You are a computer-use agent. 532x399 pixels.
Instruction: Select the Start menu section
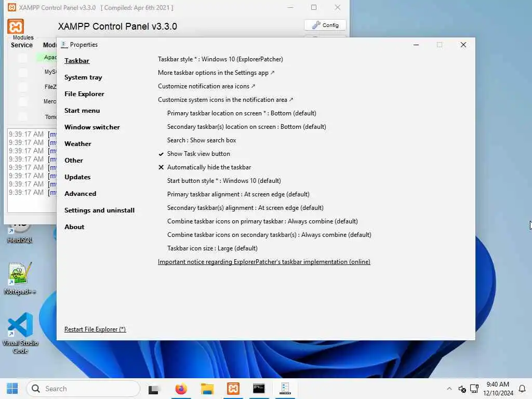pos(82,111)
